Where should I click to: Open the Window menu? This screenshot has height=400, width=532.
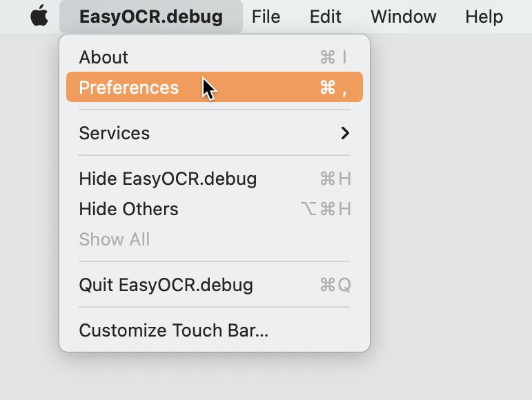pyautogui.click(x=404, y=17)
